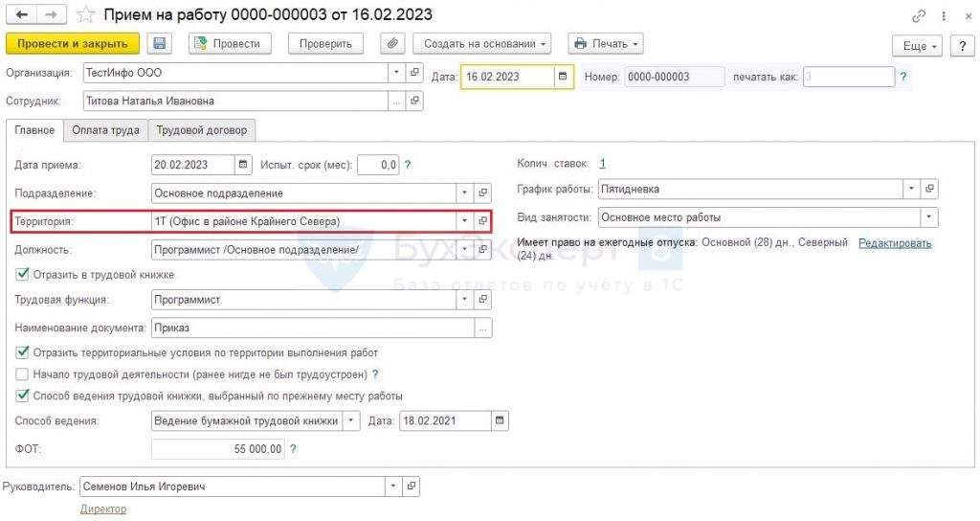The width and height of the screenshot is (980, 521).
Task: Copy link to document via chain icon
Action: (x=918, y=16)
